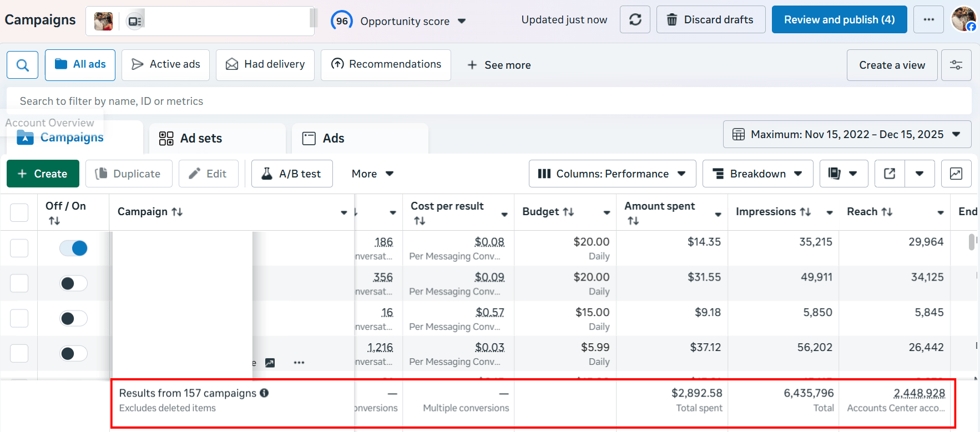This screenshot has width=980, height=432.
Task: Click the info icon beside Results from 157 campaigns
Action: 264,393
